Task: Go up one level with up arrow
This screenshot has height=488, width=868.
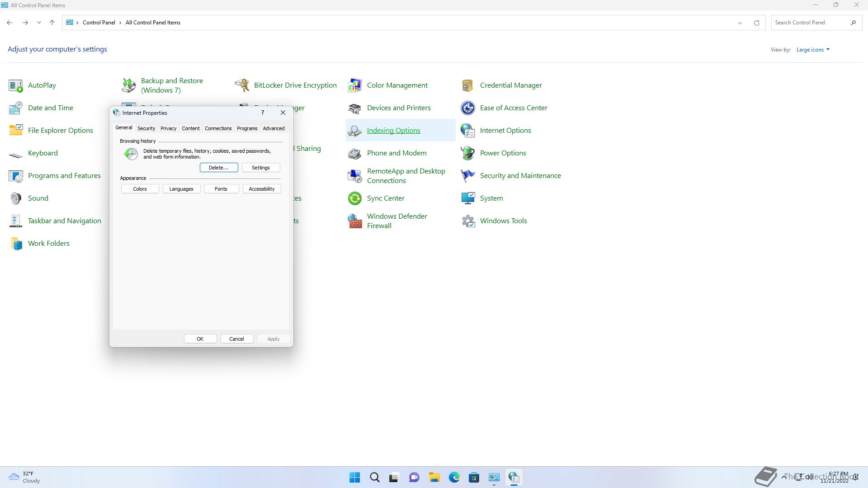Action: coord(52,23)
